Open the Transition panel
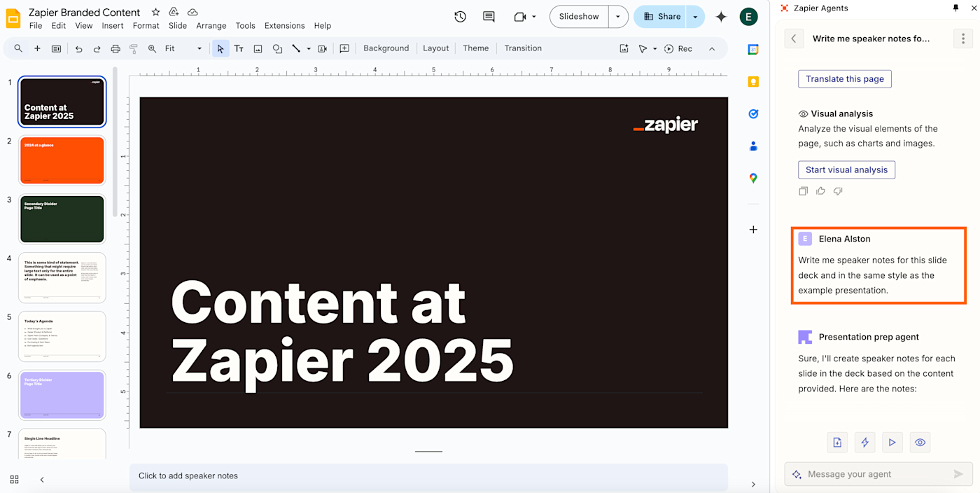This screenshot has width=980, height=493. click(523, 48)
